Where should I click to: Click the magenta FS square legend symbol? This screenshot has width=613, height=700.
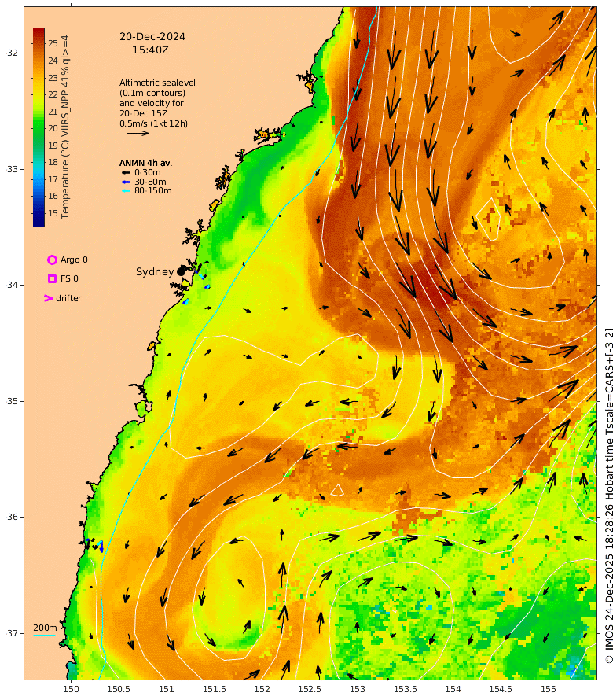52,278
